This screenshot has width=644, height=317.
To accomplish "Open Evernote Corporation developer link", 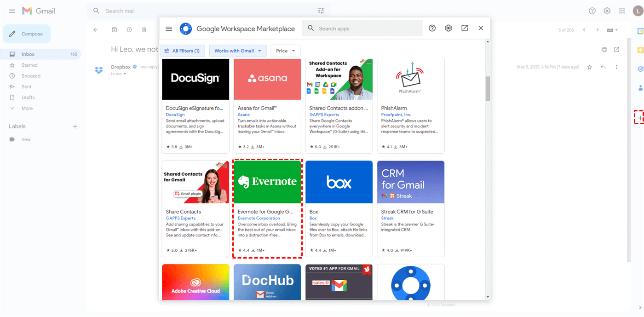I will point(259,218).
